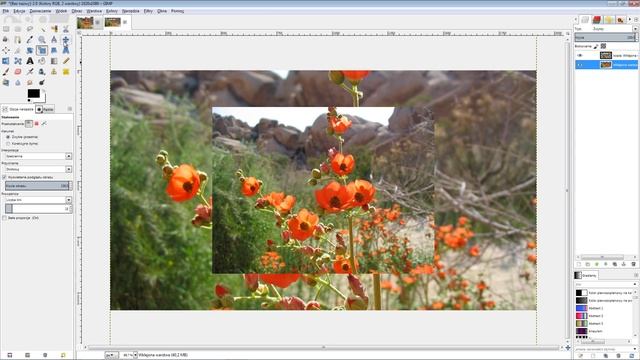Open Layers dock tab configuration menu
The image size is (640, 360).
tap(636, 19)
